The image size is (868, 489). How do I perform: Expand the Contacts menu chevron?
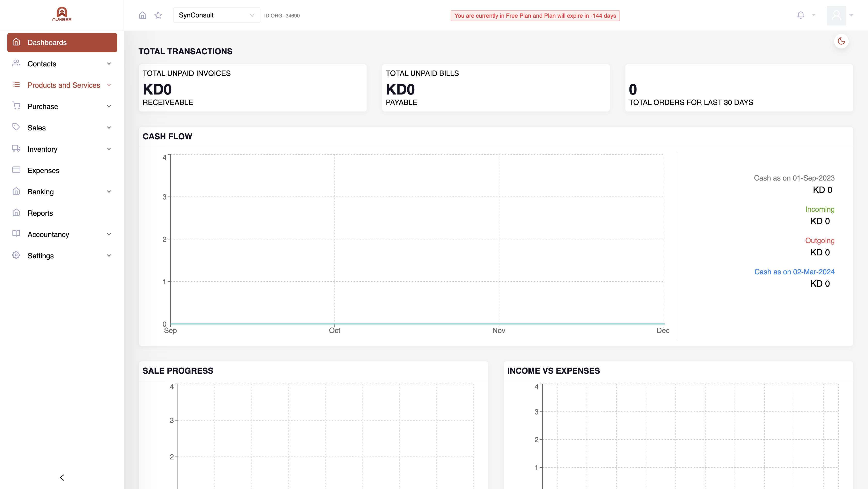[109, 64]
